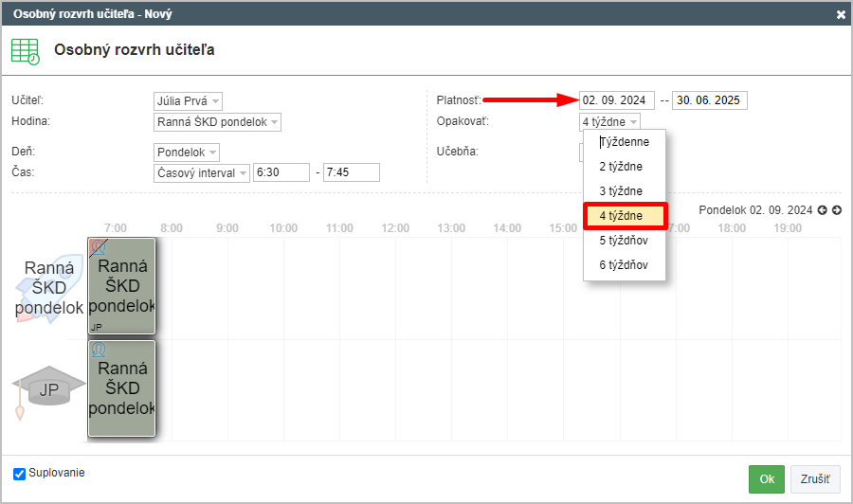Image resolution: width=853 pixels, height=504 pixels.
Task: Click the 19:00 time header
Action: pyautogui.click(x=788, y=228)
